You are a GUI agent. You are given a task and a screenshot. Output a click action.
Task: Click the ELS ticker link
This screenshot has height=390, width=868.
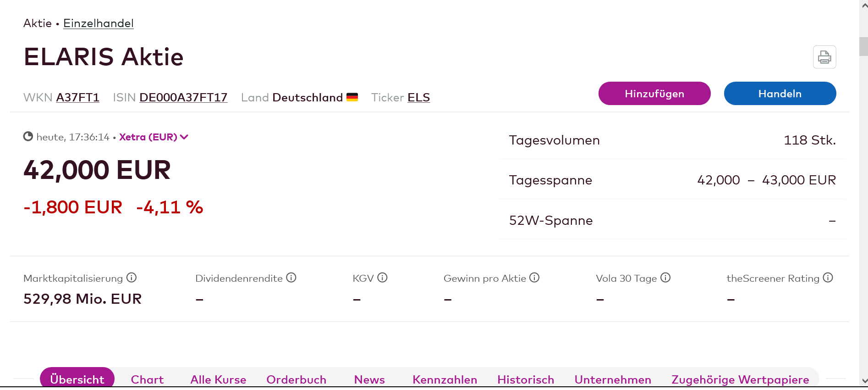coord(418,98)
